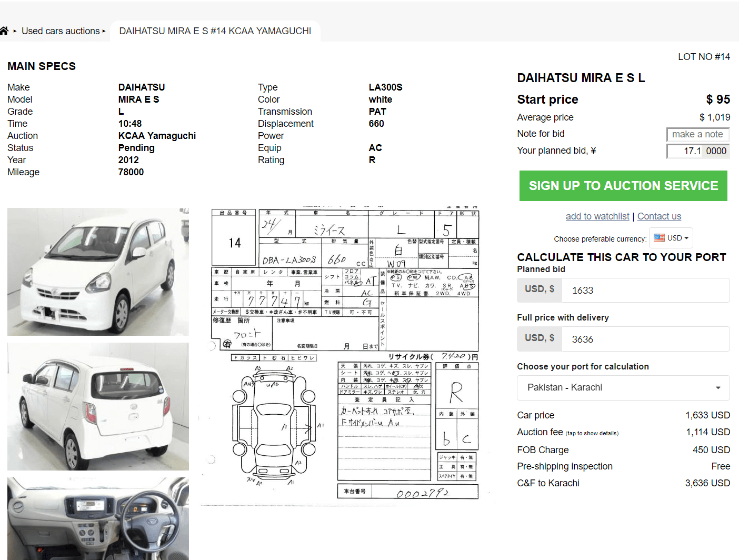Click the make a note field
The width and height of the screenshot is (739, 560).
(x=698, y=134)
